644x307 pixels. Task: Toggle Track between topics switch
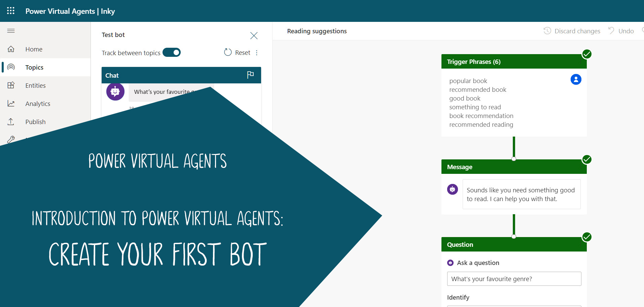click(172, 52)
